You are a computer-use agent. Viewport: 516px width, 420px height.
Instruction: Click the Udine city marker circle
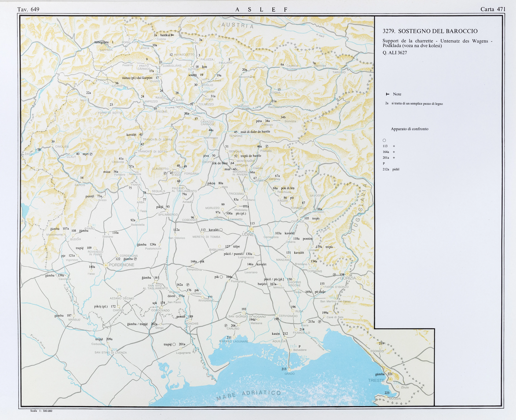251,229
